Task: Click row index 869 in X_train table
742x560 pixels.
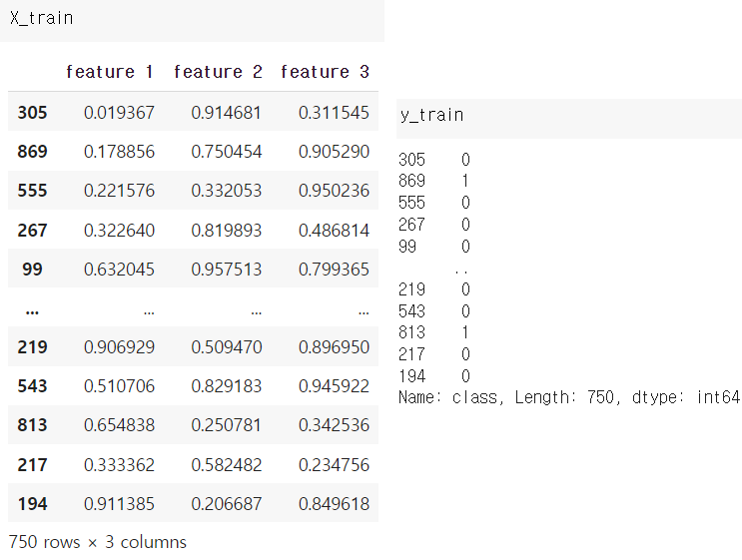Action: 32,152
